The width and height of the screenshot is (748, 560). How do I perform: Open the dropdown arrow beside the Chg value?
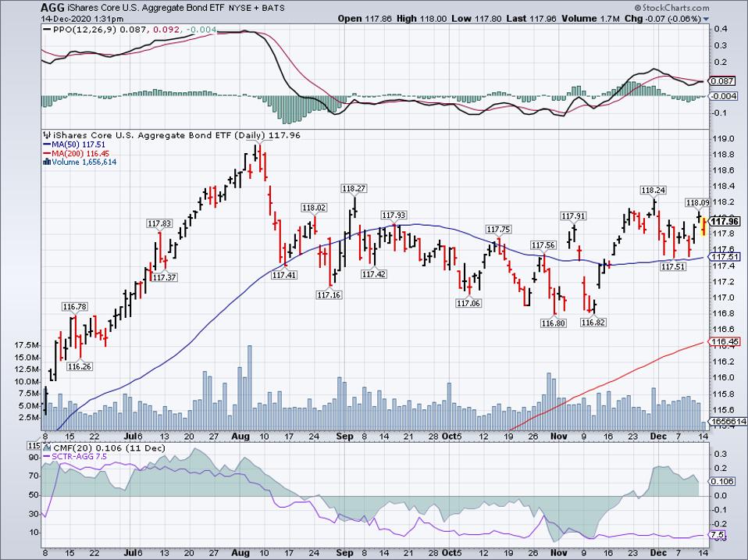(706, 19)
